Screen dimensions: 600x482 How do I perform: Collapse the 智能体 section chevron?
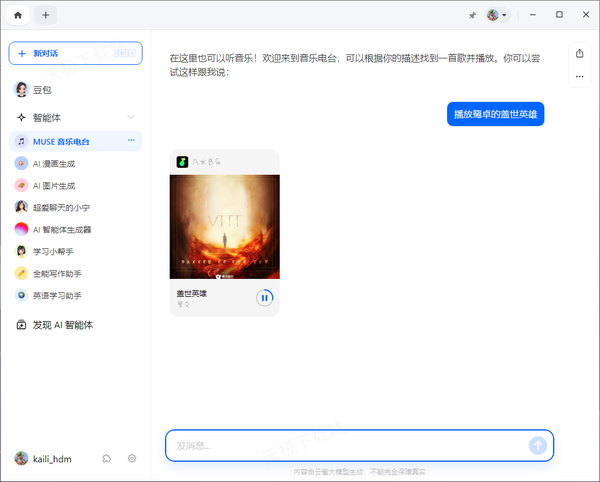click(x=131, y=117)
